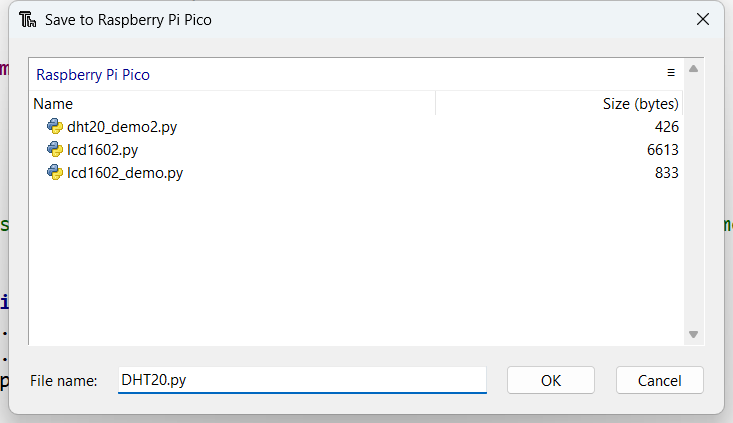733x423 pixels.
Task: Click the Thonny icon in the title bar
Action: point(28,20)
